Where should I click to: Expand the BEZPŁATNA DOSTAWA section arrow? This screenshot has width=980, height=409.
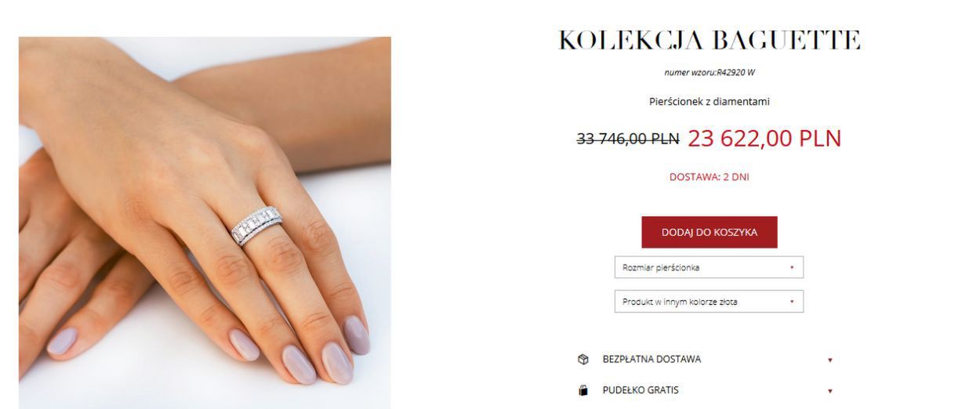click(829, 360)
